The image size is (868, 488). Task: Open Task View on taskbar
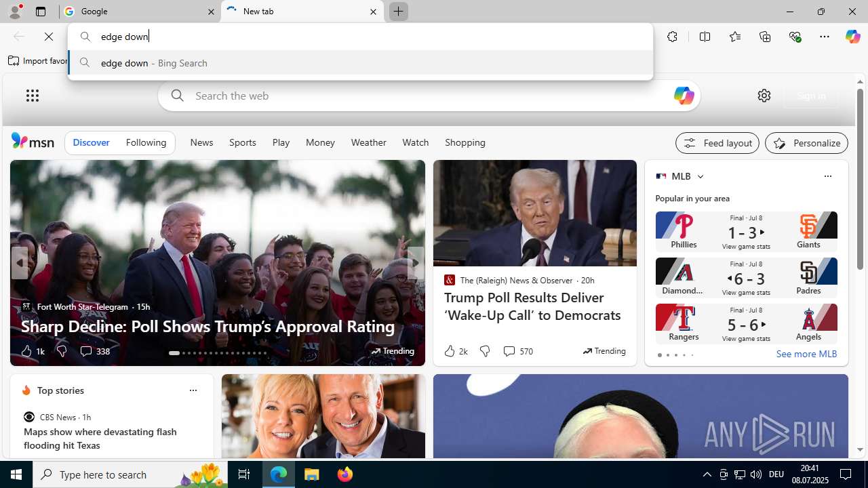coord(243,474)
